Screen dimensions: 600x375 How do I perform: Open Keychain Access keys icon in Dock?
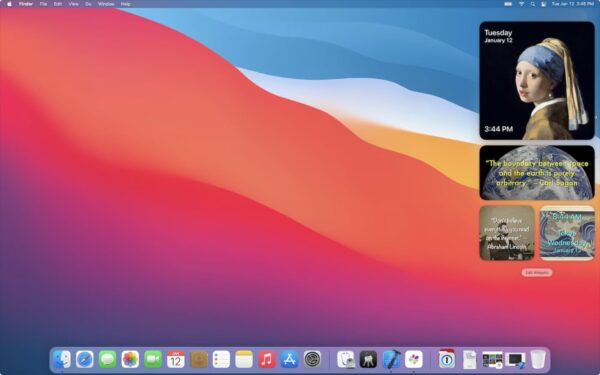coord(368,360)
